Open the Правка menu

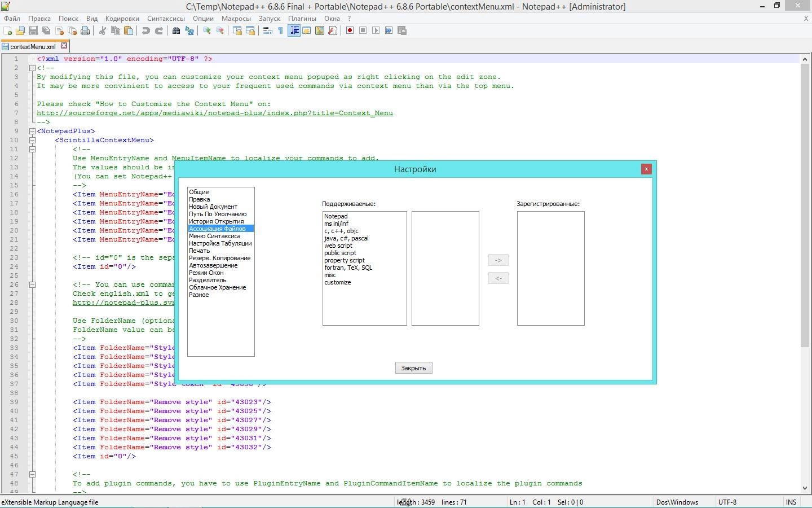click(39, 18)
